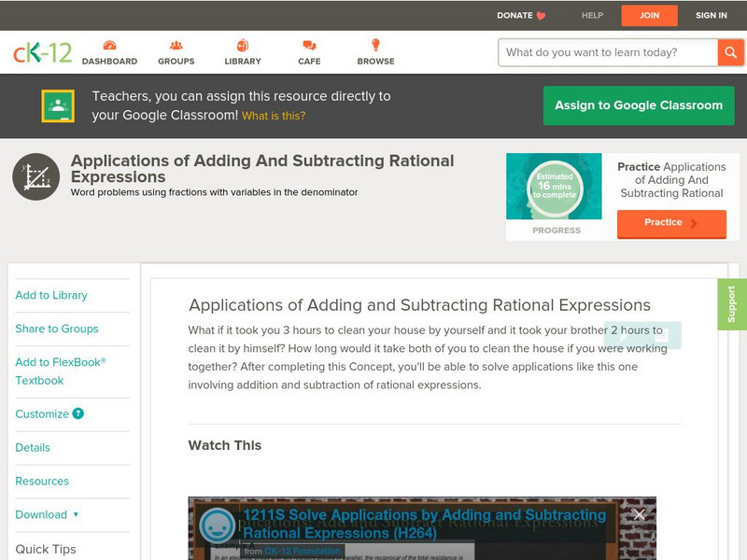
Task: Open the Browse lightbulb icon
Action: coord(375,46)
